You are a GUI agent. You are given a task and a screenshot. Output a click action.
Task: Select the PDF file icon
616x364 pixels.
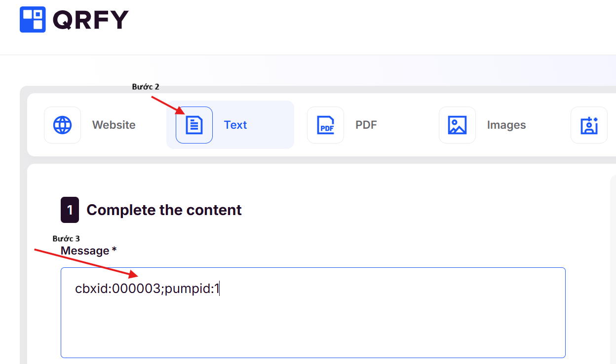point(325,125)
